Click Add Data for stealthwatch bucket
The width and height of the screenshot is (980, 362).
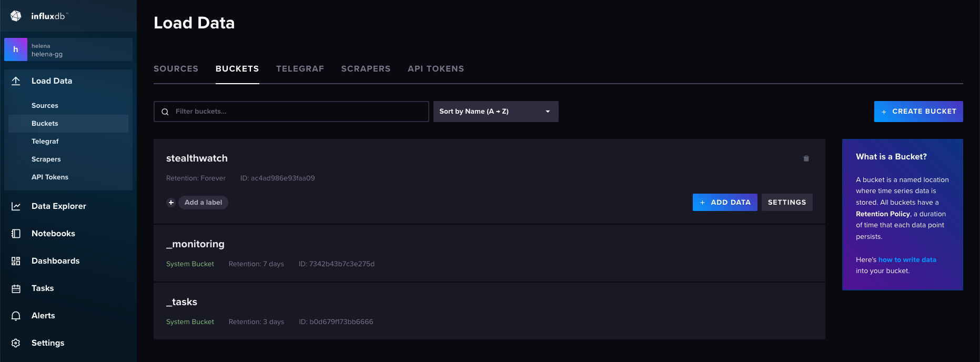point(724,203)
